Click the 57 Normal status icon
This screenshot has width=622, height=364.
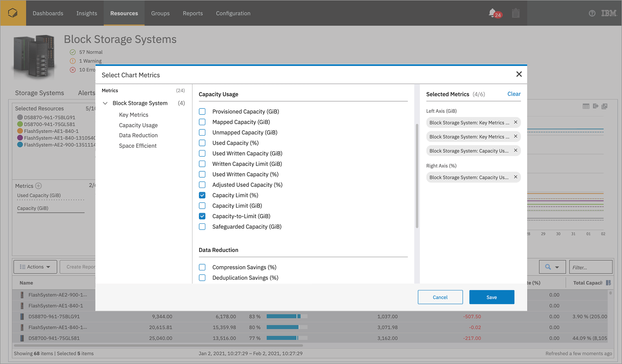pyautogui.click(x=73, y=52)
